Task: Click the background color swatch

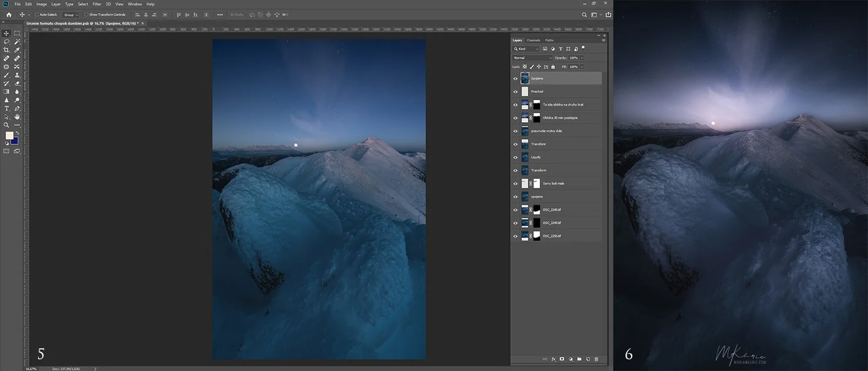Action: click(14, 141)
